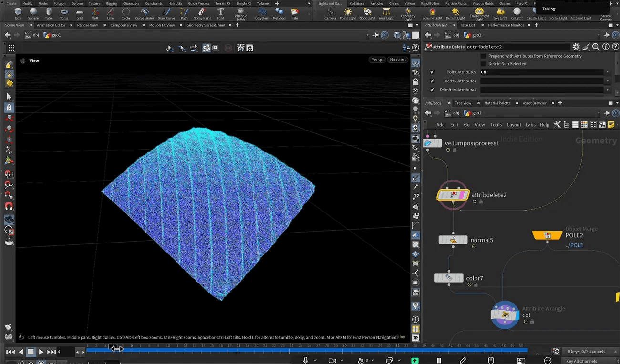The height and width of the screenshot is (364, 620).
Task: Open the No cam dropdown
Action: [x=398, y=59]
